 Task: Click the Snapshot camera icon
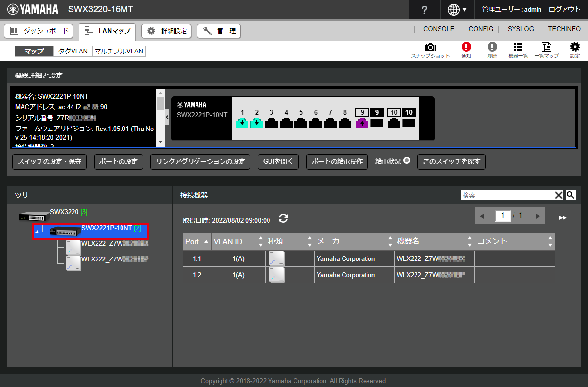pos(430,47)
